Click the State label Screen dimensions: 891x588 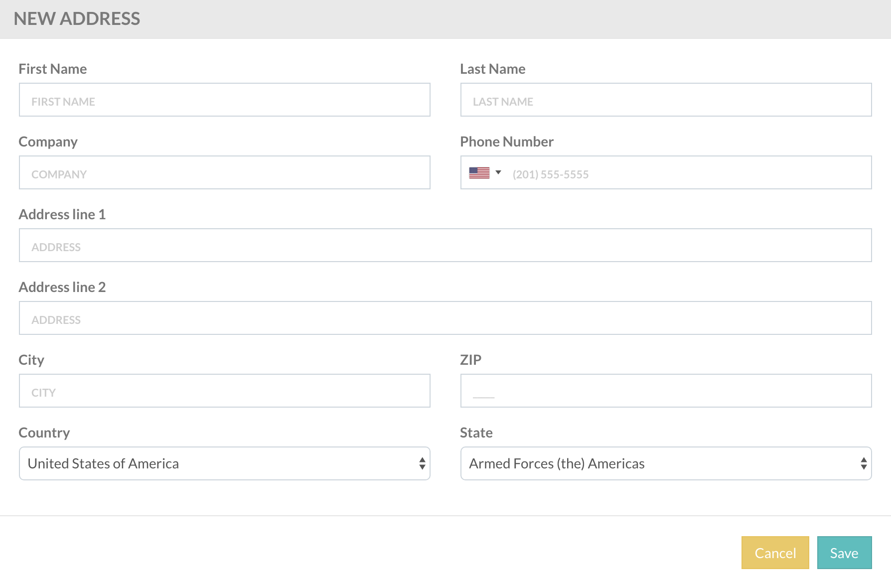476,433
